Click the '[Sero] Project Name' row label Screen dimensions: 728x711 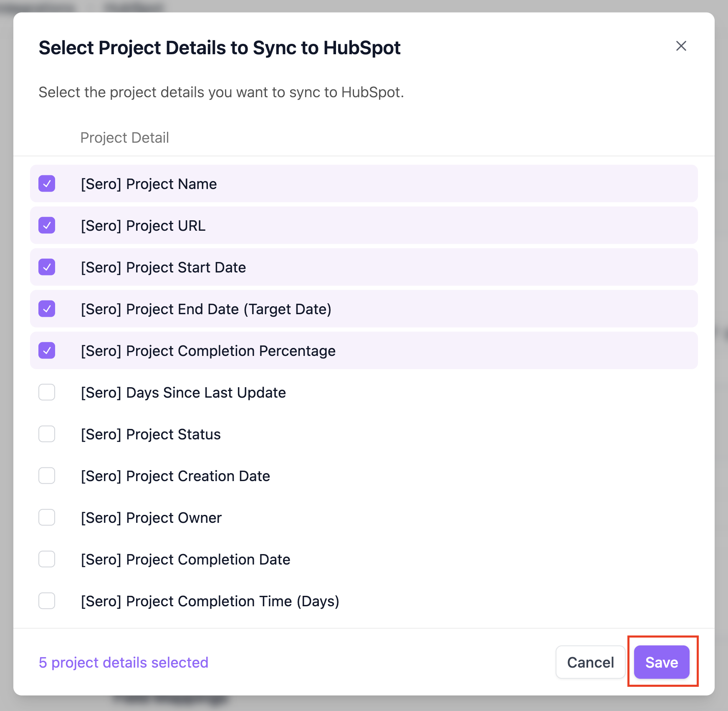pyautogui.click(x=149, y=184)
